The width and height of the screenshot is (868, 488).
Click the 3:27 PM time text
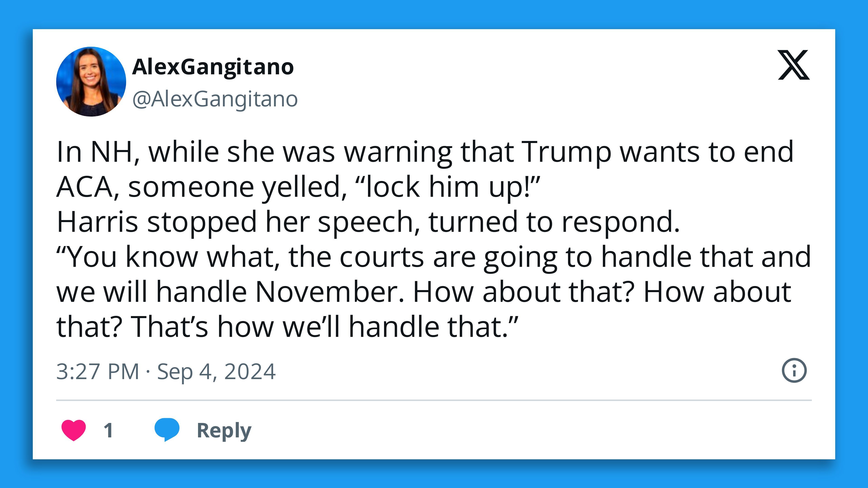click(x=98, y=371)
